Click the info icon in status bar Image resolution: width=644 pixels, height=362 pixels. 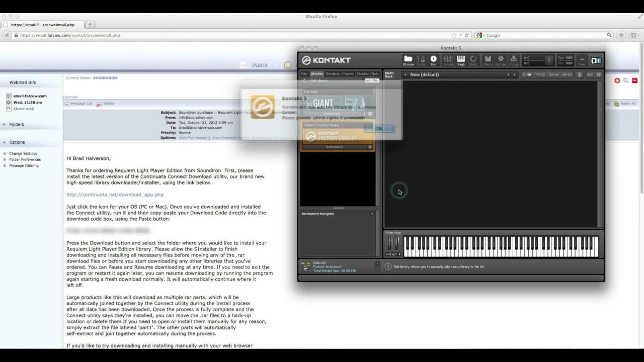(388, 266)
